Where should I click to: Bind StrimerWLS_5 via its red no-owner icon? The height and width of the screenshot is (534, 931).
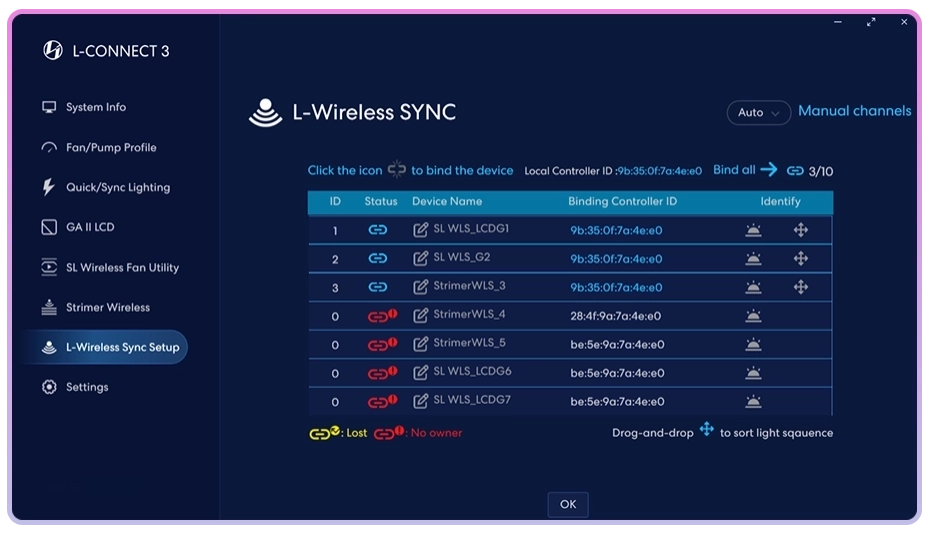point(382,344)
